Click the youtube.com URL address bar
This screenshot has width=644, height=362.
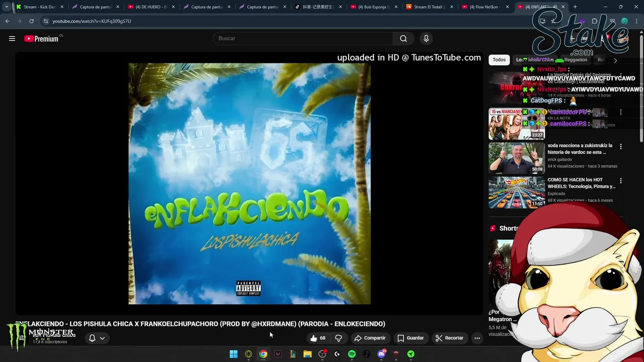click(92, 21)
